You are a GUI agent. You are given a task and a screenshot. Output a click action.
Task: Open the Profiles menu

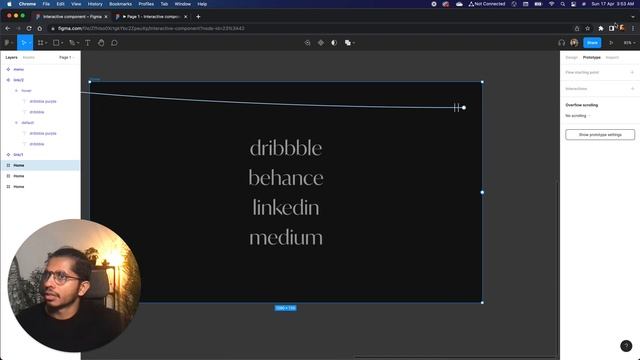(x=146, y=4)
